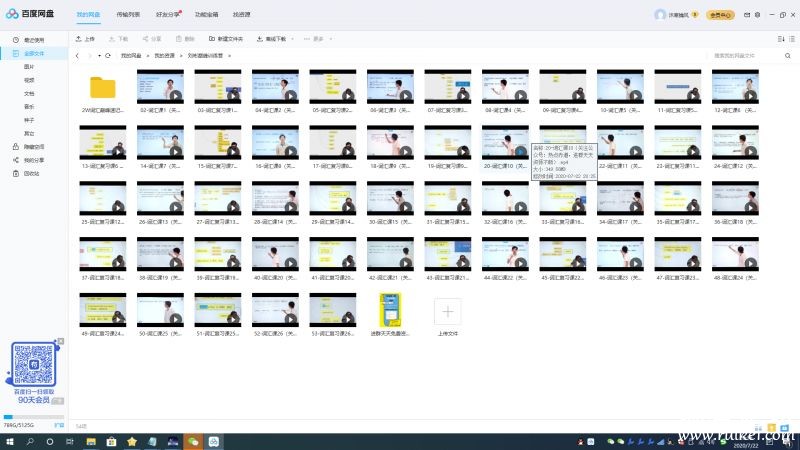Open the 我的分享 my shares icon
The width and height of the screenshot is (800, 450).
click(x=16, y=160)
